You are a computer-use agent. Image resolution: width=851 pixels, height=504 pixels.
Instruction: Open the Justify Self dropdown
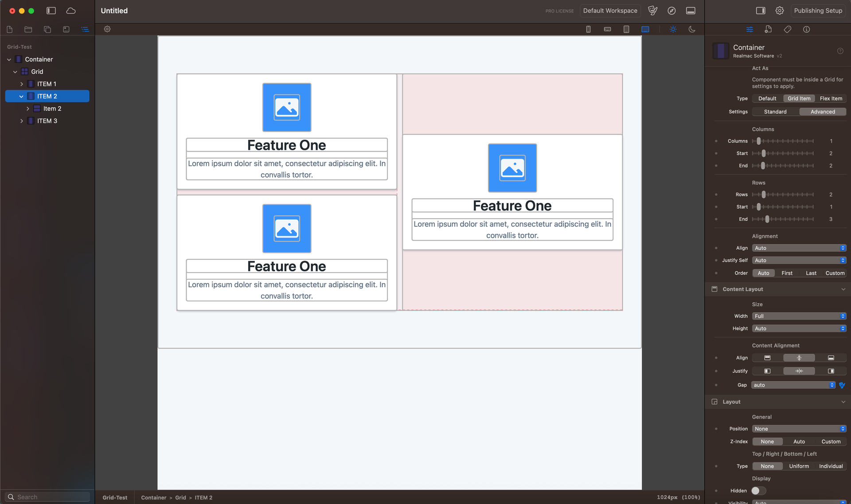click(799, 261)
